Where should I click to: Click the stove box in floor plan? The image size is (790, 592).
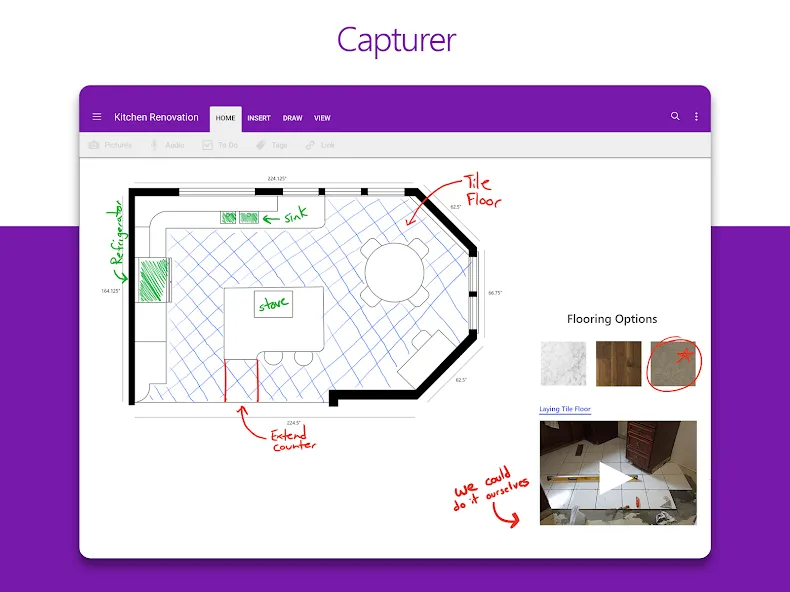coord(273,304)
